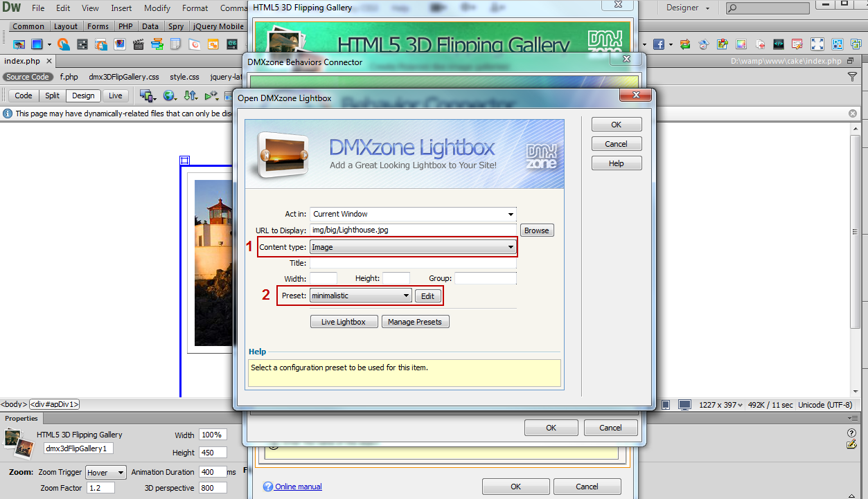Switch to Code view
The image size is (868, 499).
click(24, 96)
